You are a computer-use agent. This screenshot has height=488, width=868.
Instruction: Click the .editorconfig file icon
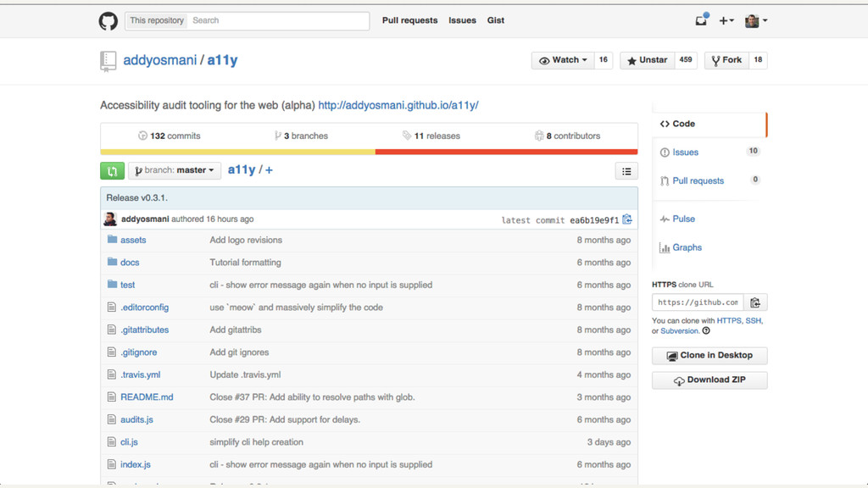[112, 307]
